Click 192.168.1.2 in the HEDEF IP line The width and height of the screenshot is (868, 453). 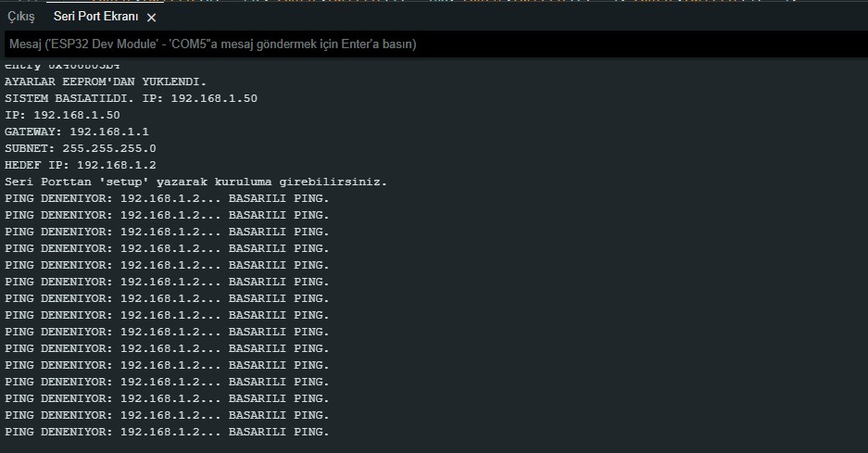point(116,165)
